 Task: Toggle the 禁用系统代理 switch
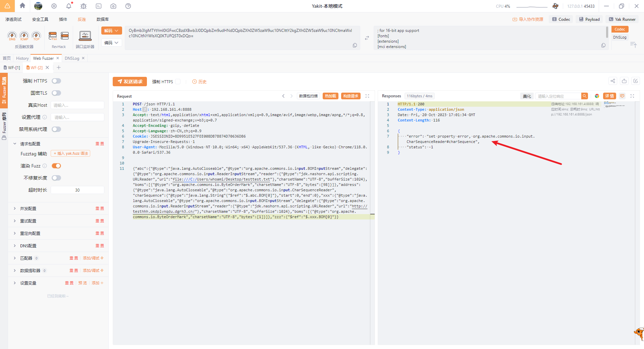(x=56, y=129)
